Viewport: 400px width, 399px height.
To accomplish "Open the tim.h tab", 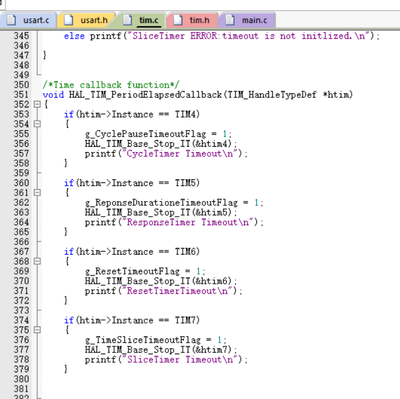I will tap(192, 20).
